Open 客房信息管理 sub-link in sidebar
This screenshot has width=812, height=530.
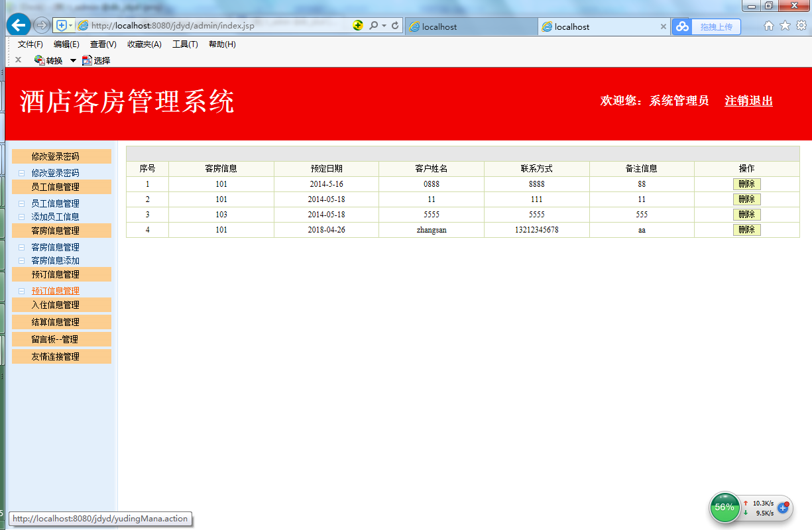[x=55, y=247]
